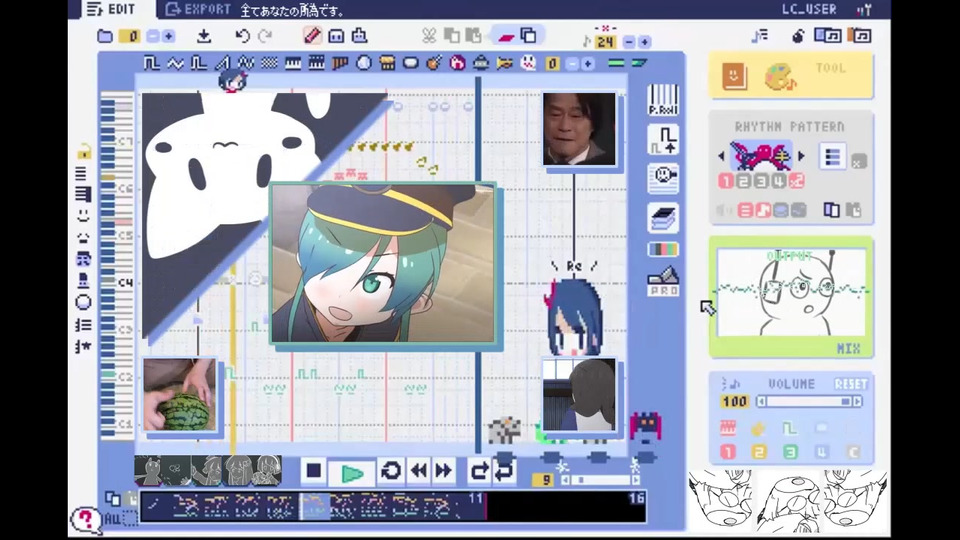Choose the guitar instrument icon
960x540 pixels.
434,63
